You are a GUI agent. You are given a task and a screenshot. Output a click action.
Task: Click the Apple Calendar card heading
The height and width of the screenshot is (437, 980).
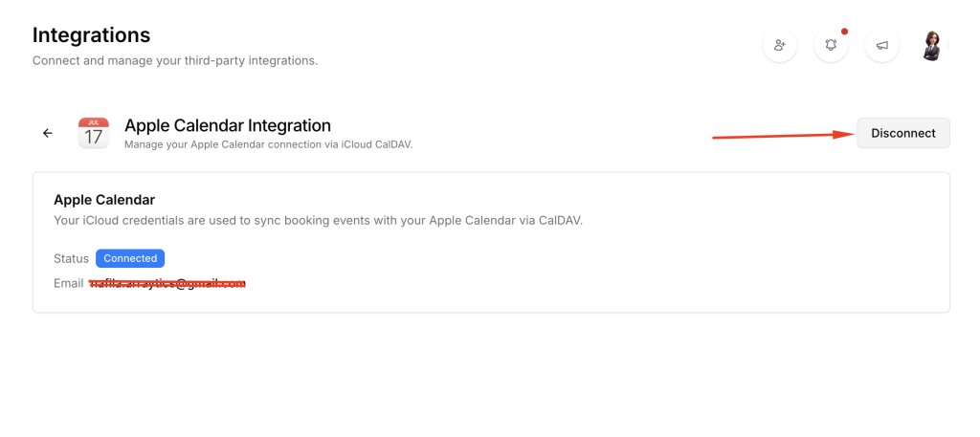point(104,200)
